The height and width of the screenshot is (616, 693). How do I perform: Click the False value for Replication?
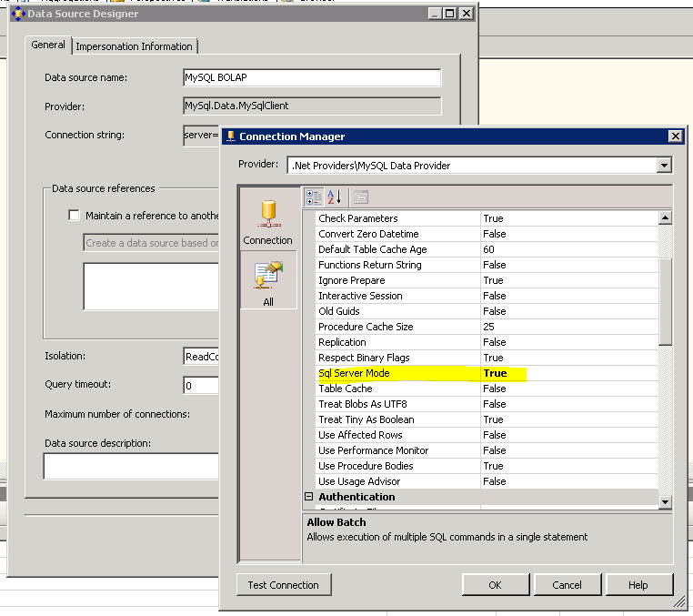[x=495, y=342]
